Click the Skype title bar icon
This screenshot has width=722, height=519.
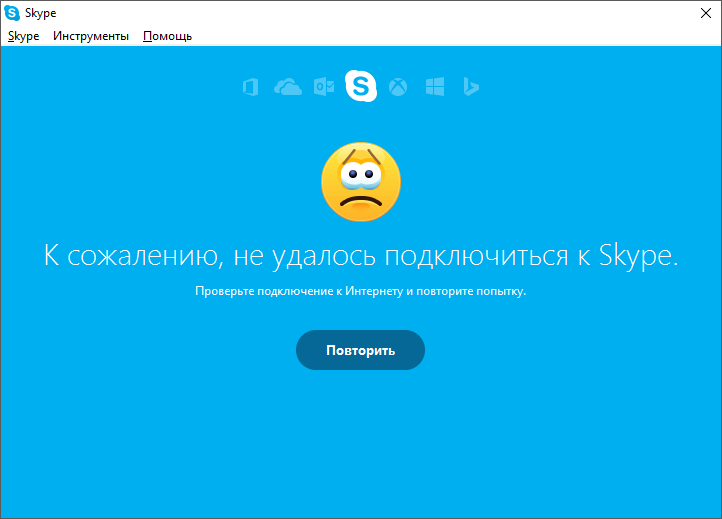click(12, 13)
